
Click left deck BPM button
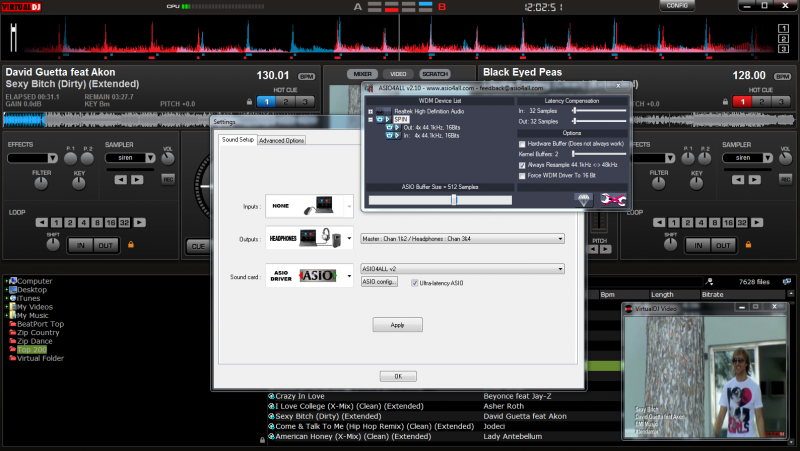click(x=307, y=77)
